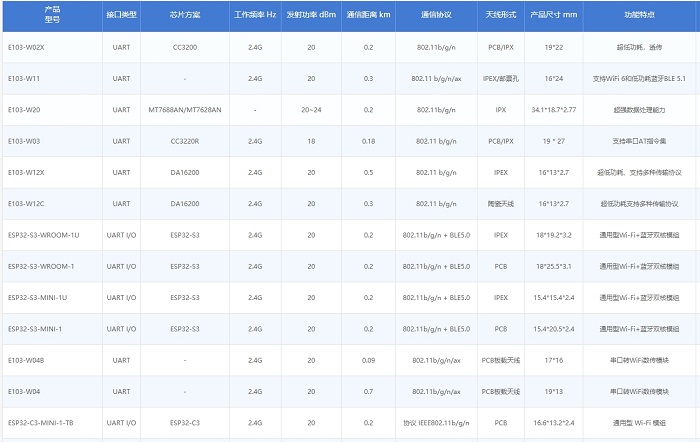Click the 18*19.2*3.2 size cell
Viewport: 700px width, 442px height.
coord(554,235)
